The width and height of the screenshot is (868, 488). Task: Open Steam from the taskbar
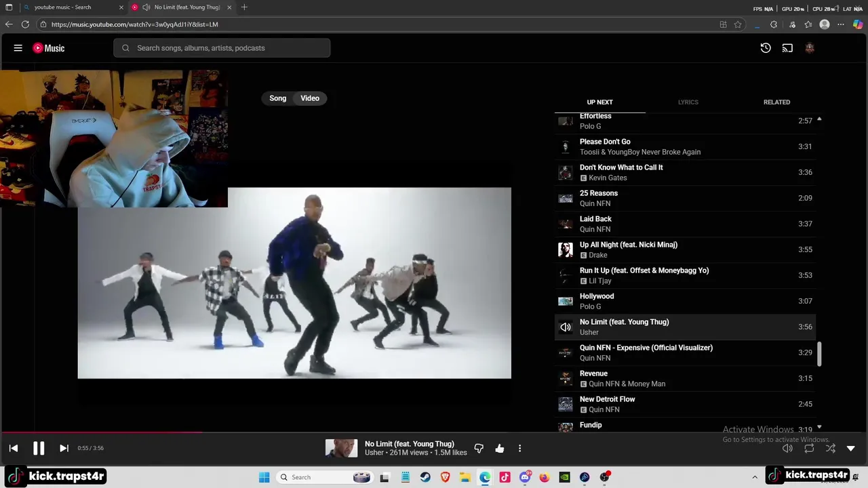click(x=425, y=477)
